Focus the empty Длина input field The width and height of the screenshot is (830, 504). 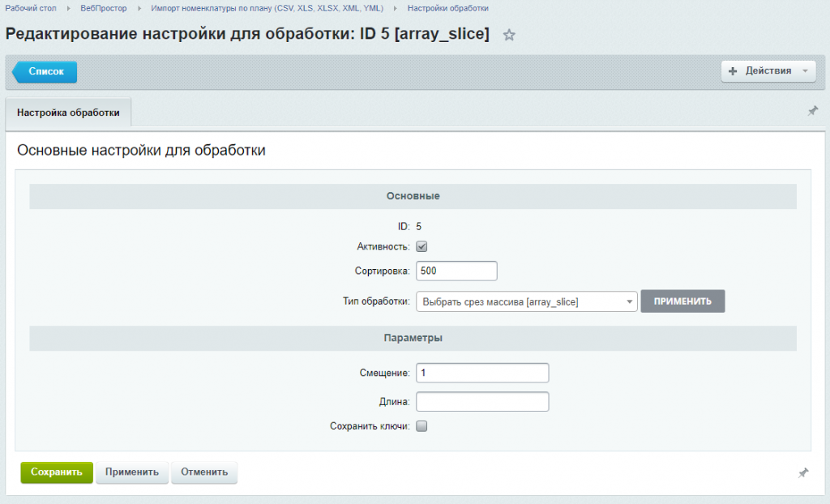(482, 402)
